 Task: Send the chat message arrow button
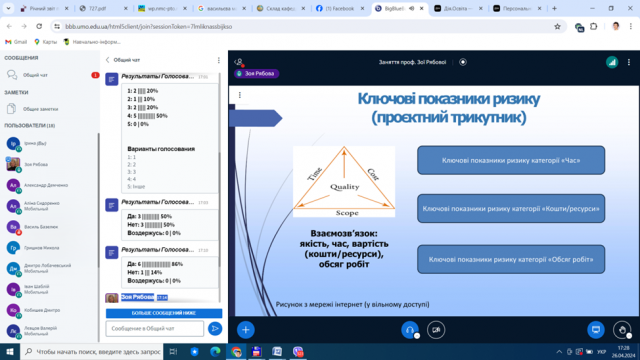215,329
